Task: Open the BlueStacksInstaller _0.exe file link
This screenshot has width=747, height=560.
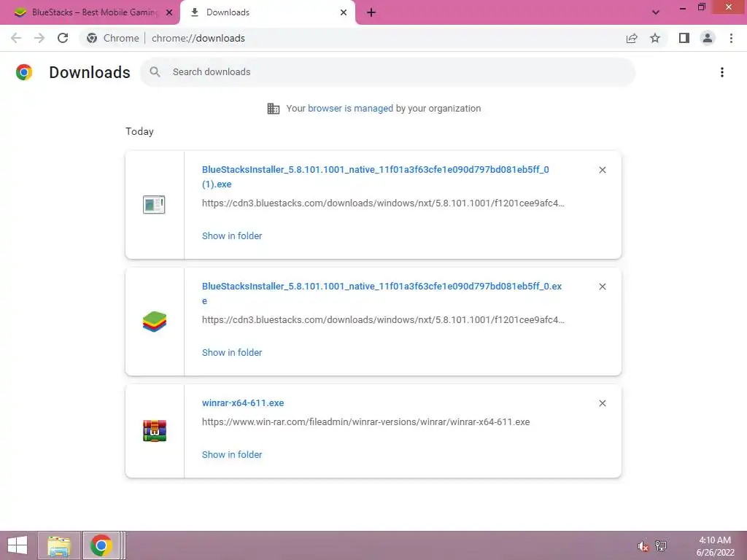Action: tap(382, 293)
